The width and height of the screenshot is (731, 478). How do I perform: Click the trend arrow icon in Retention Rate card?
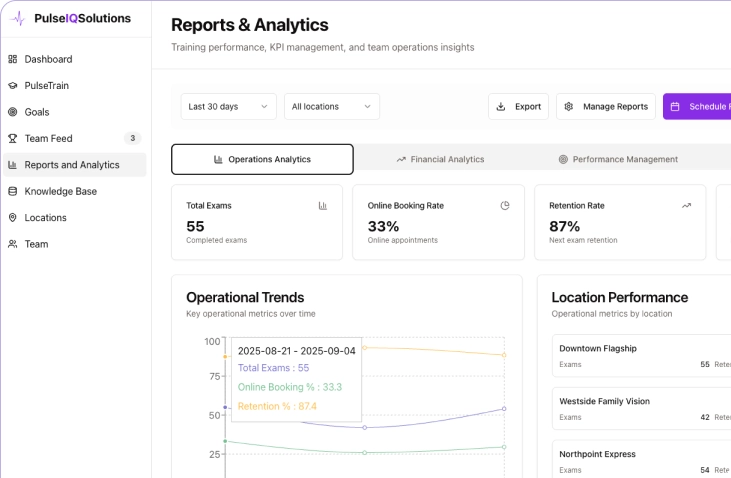point(686,205)
